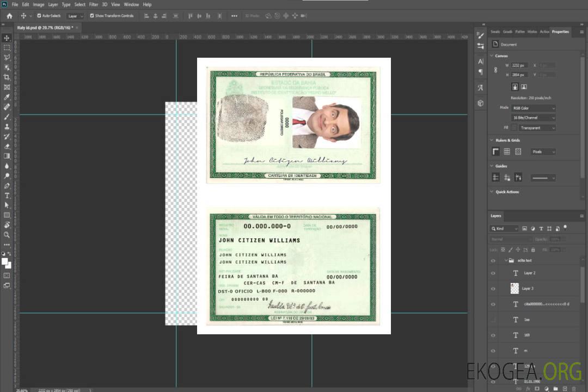The height and width of the screenshot is (392, 588).
Task: Select the Gradient tool
Action: click(7, 156)
